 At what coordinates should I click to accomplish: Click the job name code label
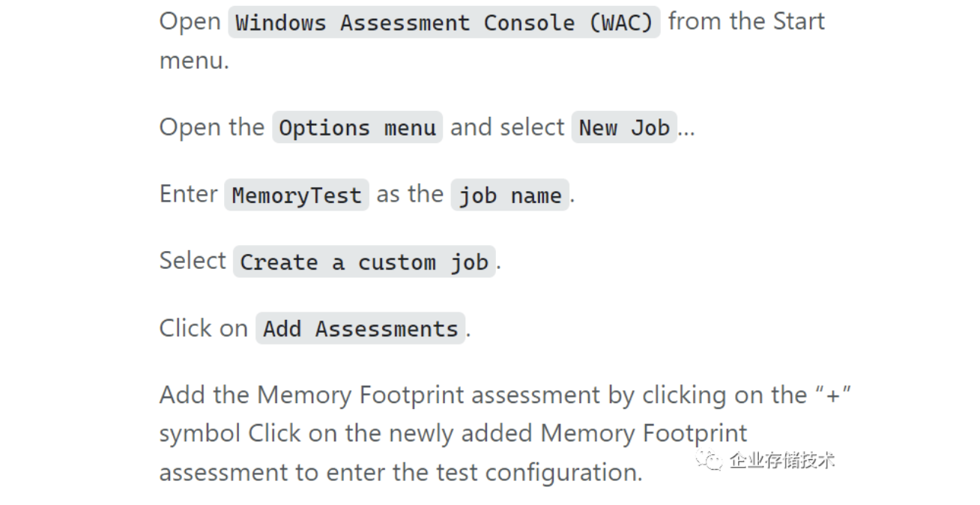509,196
